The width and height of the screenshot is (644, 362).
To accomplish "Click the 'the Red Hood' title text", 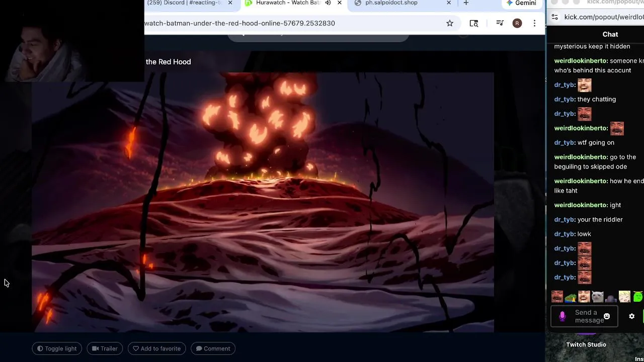I will point(168,62).
